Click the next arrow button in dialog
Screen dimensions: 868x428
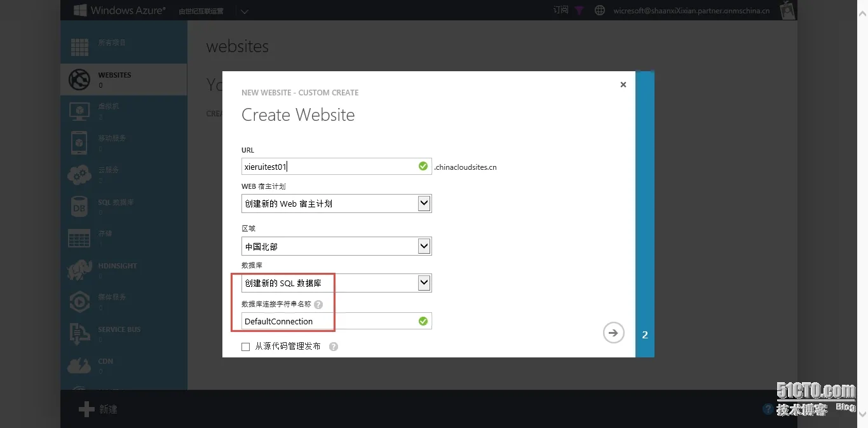613,333
